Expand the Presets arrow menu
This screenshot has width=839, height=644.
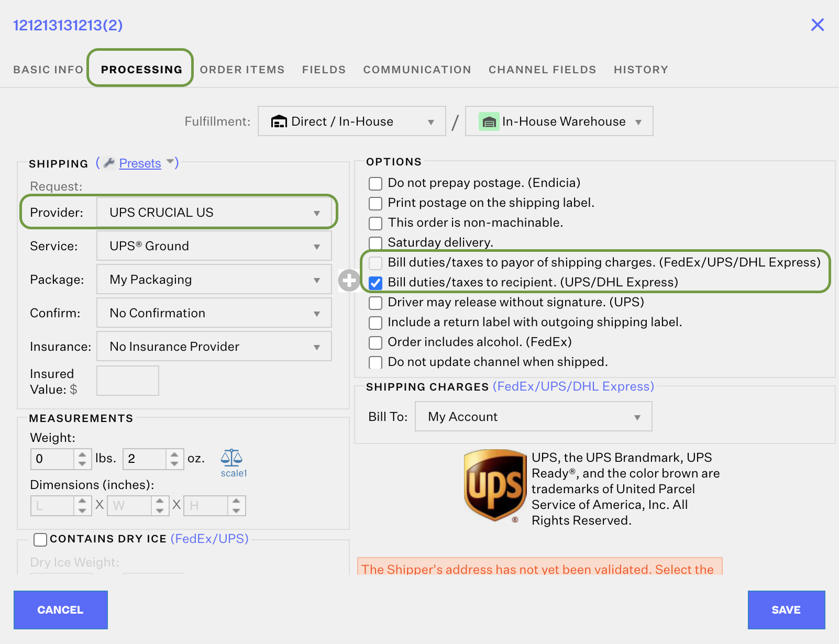170,162
